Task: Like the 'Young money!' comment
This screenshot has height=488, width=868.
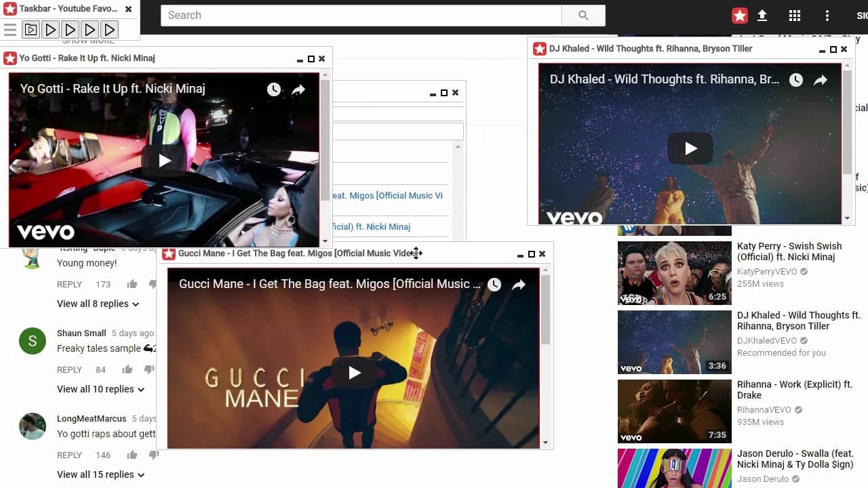Action: 132,284
